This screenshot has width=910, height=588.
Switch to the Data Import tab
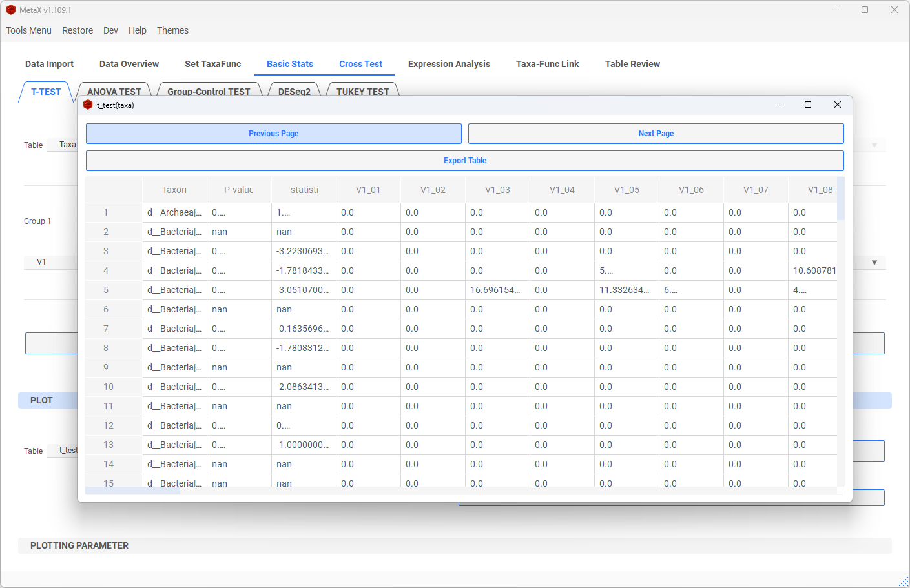[49, 64]
